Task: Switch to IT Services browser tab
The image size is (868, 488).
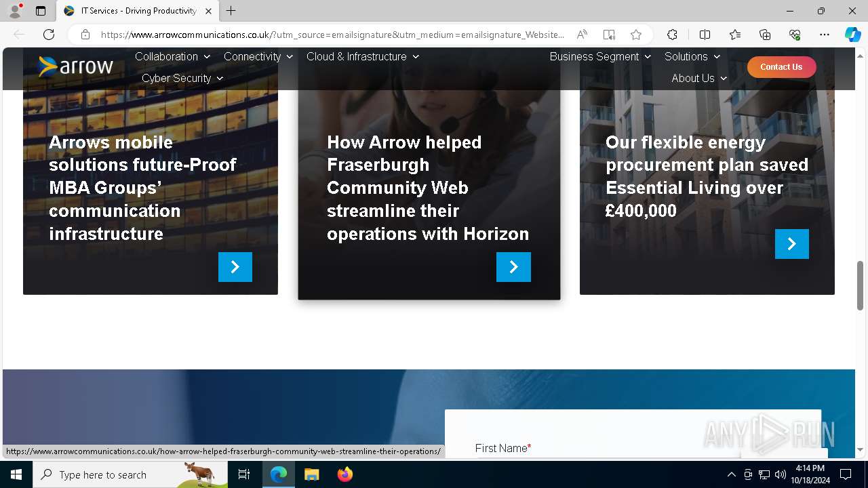Action: (x=138, y=11)
